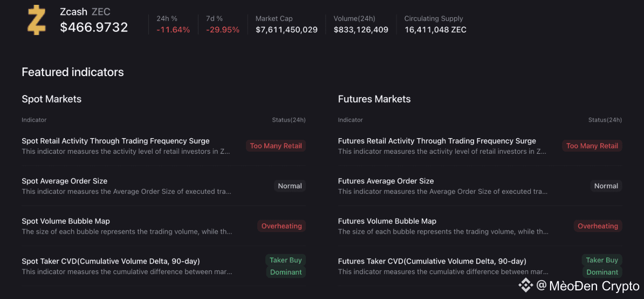The width and height of the screenshot is (644, 299).
Task: Open the Futures Average Order Size indicator
Action: pyautogui.click(x=386, y=181)
